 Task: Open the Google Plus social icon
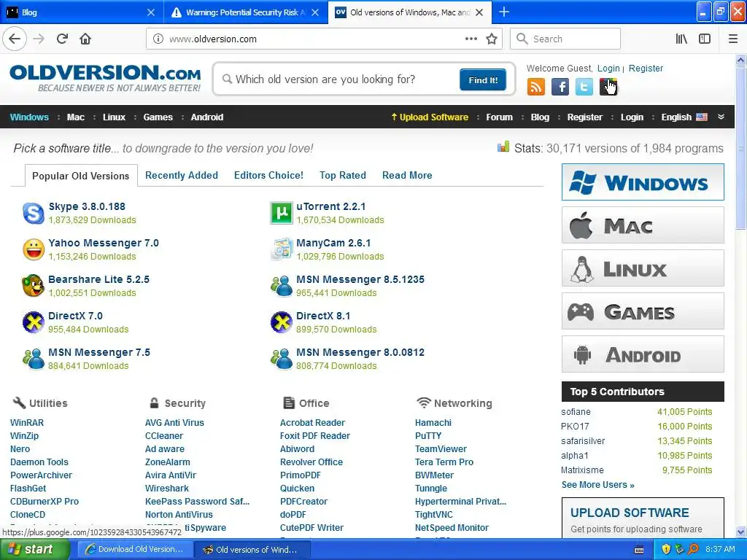point(608,87)
